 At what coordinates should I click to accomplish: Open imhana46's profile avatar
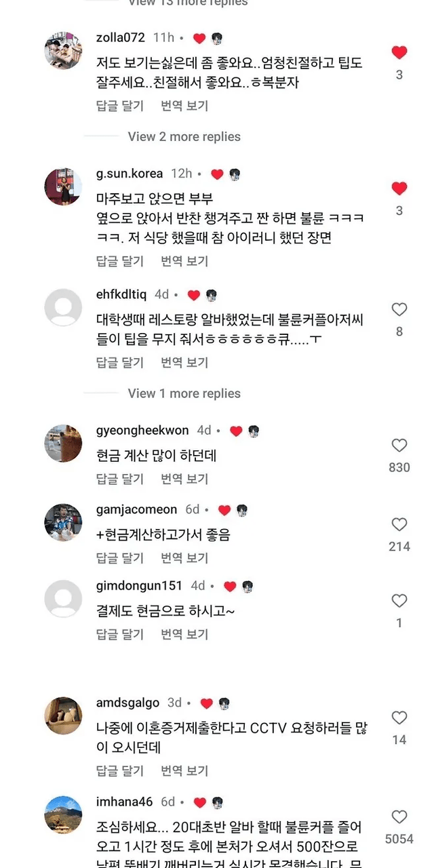tap(64, 814)
